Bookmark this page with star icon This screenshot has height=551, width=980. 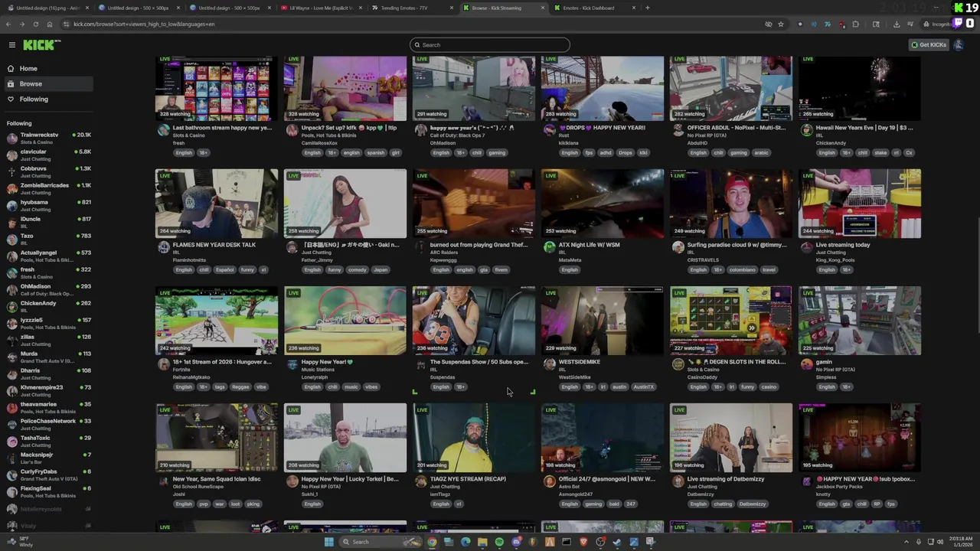coord(780,24)
